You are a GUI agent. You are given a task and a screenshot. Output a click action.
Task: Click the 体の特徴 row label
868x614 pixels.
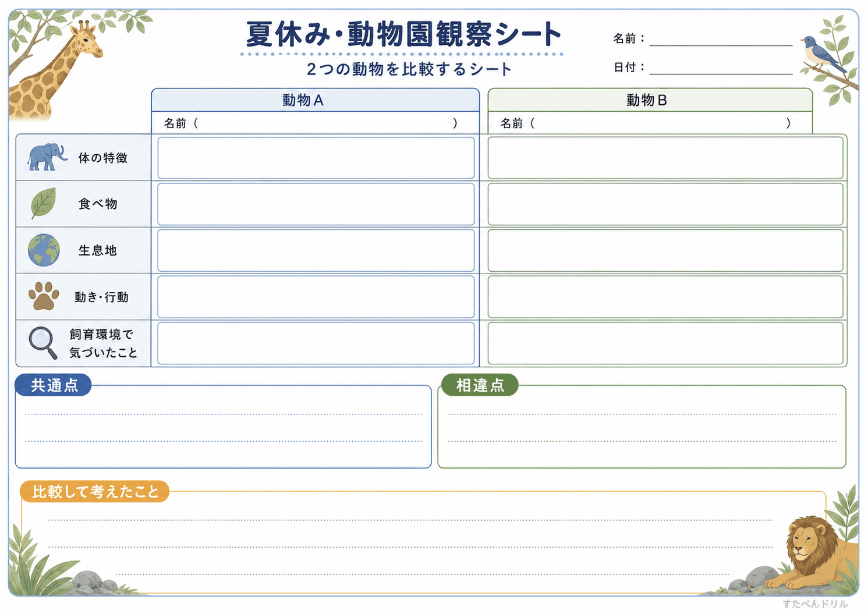[x=103, y=158]
